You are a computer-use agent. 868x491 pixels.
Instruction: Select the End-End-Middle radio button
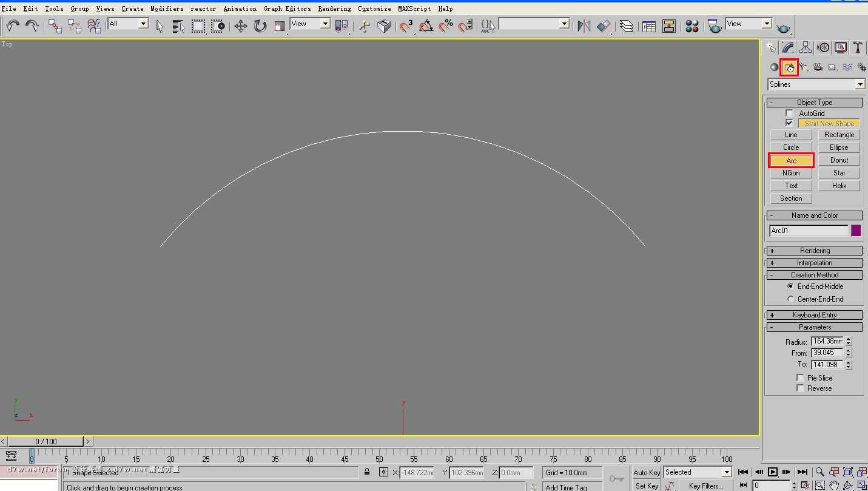790,286
